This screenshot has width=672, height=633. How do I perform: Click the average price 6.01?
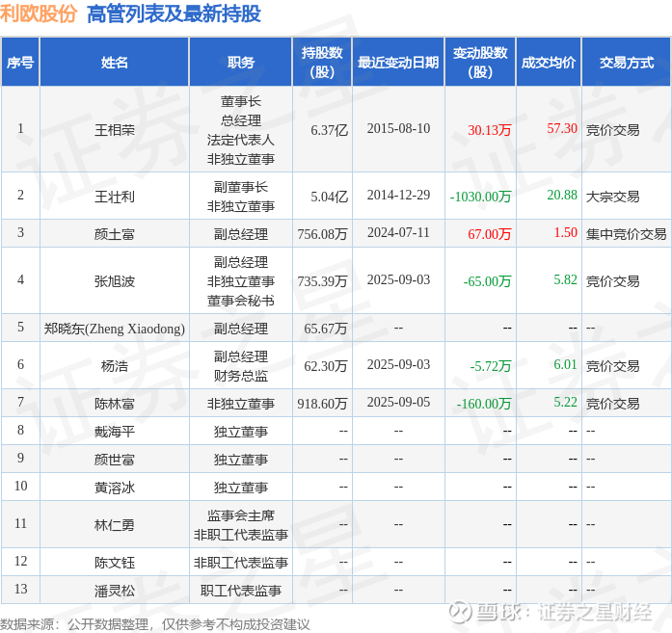coord(565,364)
